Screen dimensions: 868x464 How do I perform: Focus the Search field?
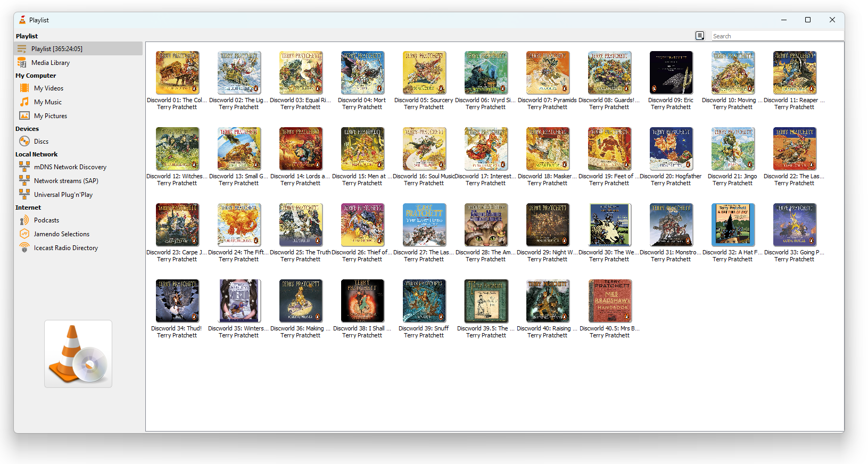778,36
